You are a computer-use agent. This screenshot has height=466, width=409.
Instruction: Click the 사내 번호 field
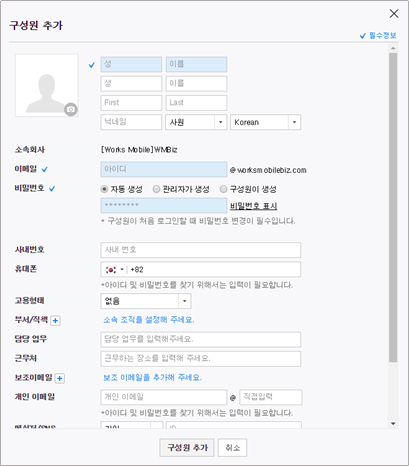201,250
